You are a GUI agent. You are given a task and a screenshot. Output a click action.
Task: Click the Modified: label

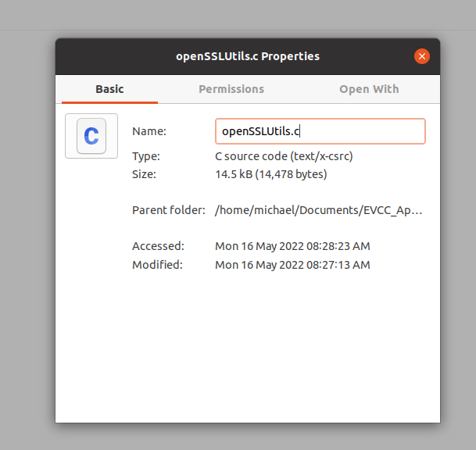tap(157, 265)
